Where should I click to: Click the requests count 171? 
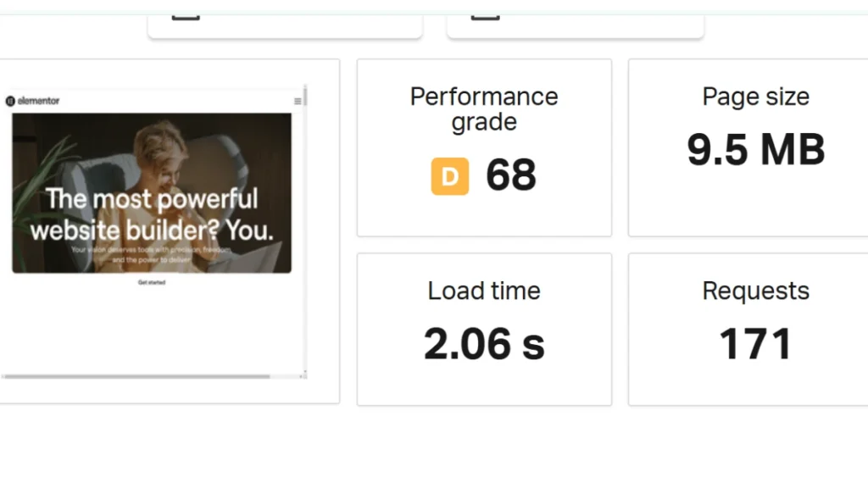point(755,342)
